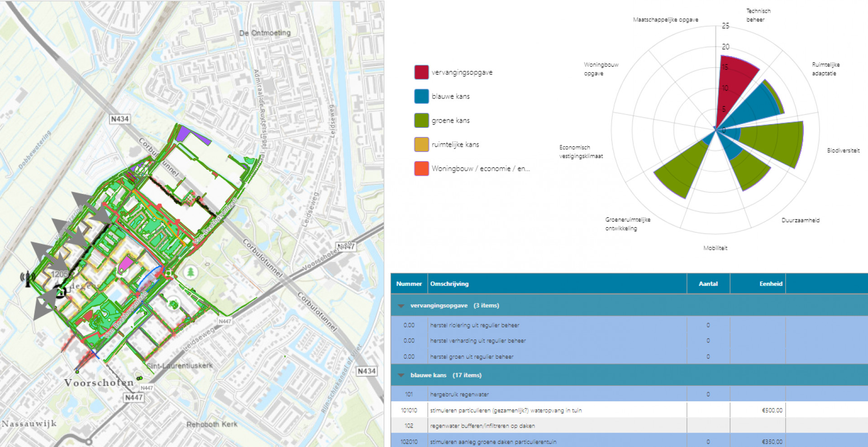
Task: Click the N434 road shield near Corbulotunnel
Action: click(119, 119)
